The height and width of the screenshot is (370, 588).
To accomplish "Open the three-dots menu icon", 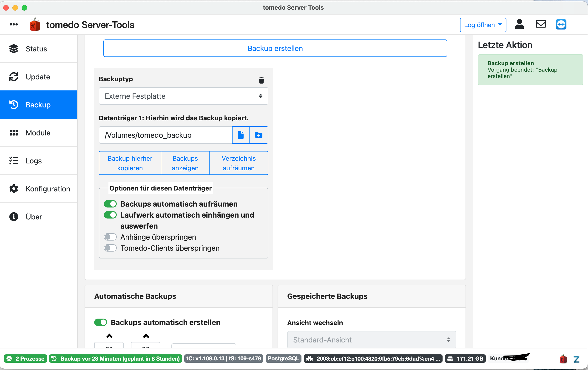I will click(14, 24).
